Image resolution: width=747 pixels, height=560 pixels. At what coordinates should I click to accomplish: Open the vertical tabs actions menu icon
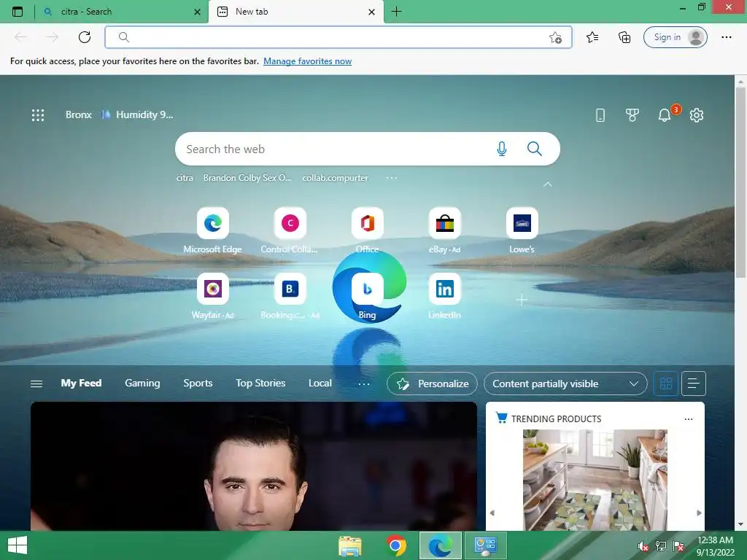[x=18, y=12]
